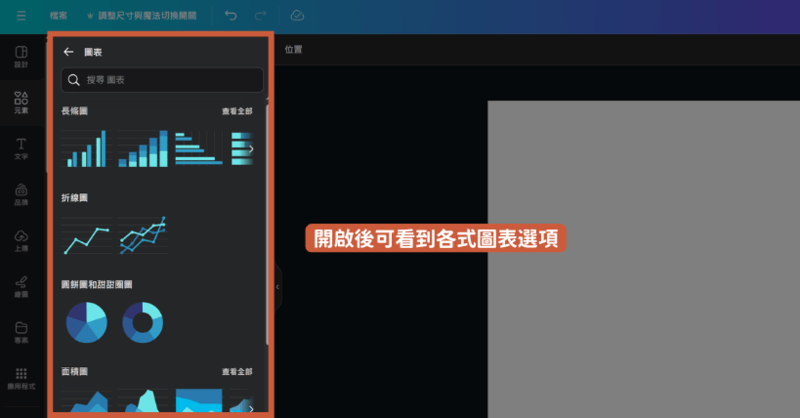Open the 文字 (Text) sidebar panel
Image resolution: width=800 pixels, height=418 pixels.
(x=21, y=149)
